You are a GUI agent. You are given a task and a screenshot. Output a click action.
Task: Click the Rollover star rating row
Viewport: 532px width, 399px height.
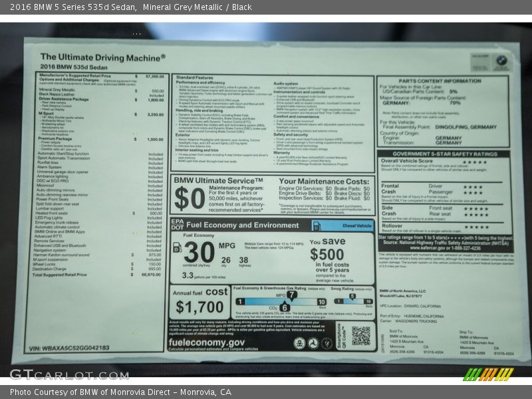click(444, 227)
